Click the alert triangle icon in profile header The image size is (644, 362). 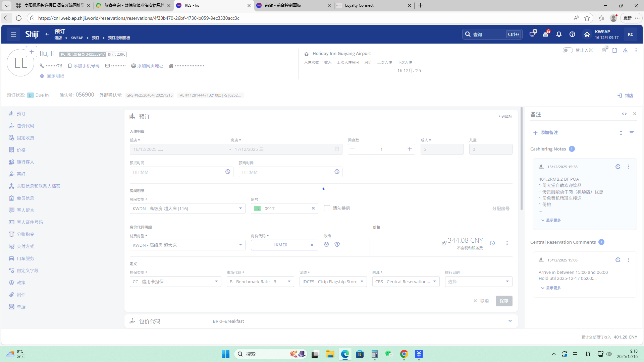coord(625,50)
